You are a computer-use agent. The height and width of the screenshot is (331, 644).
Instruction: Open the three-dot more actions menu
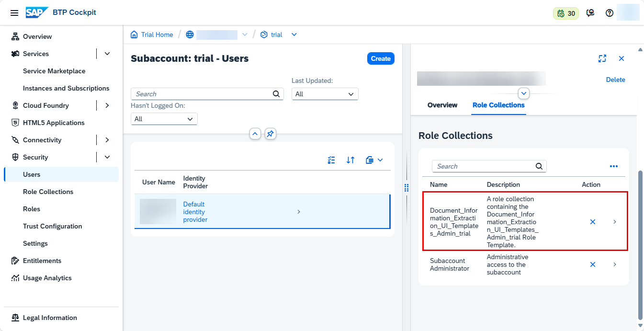(614, 166)
